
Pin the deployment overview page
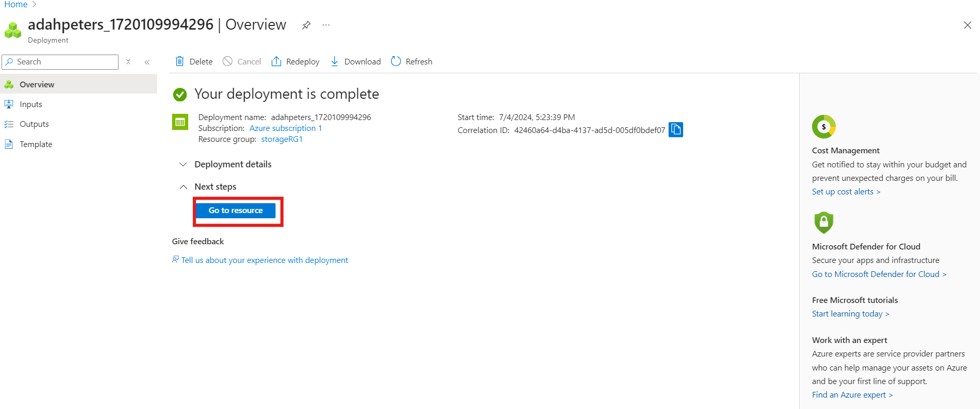click(x=306, y=25)
